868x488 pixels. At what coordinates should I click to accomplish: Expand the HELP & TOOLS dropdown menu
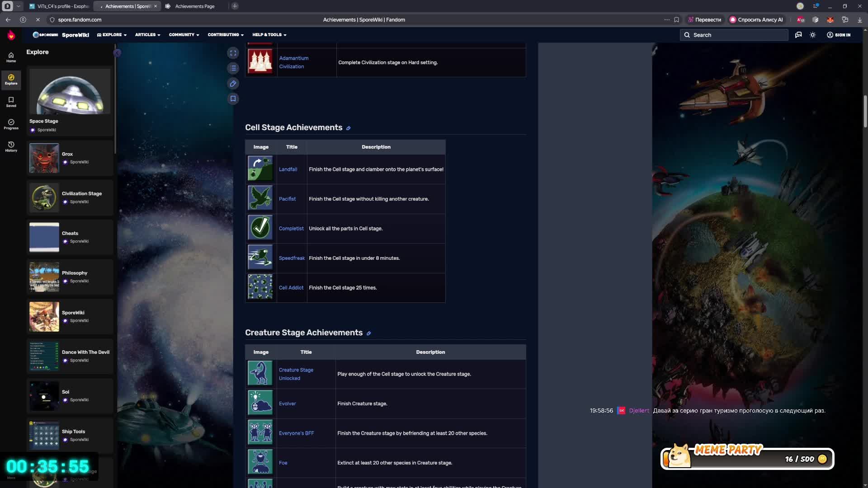[269, 35]
